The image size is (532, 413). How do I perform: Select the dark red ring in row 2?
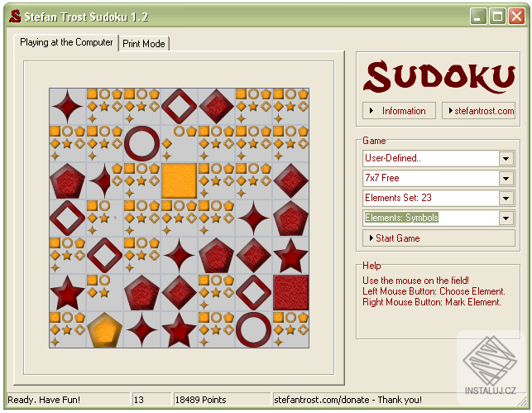click(x=141, y=143)
